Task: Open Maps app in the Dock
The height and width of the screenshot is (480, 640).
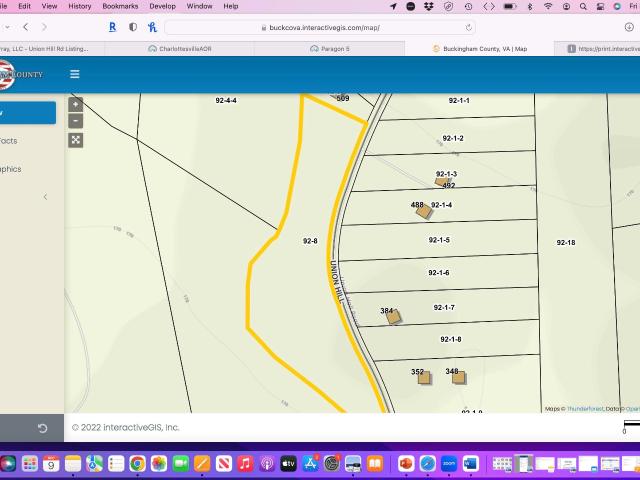Action: [x=94, y=464]
